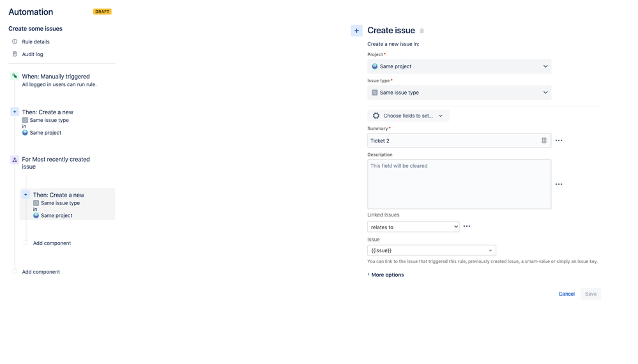Click the nested Then: Create a new plus icon
638x364 pixels.
[x=26, y=195]
